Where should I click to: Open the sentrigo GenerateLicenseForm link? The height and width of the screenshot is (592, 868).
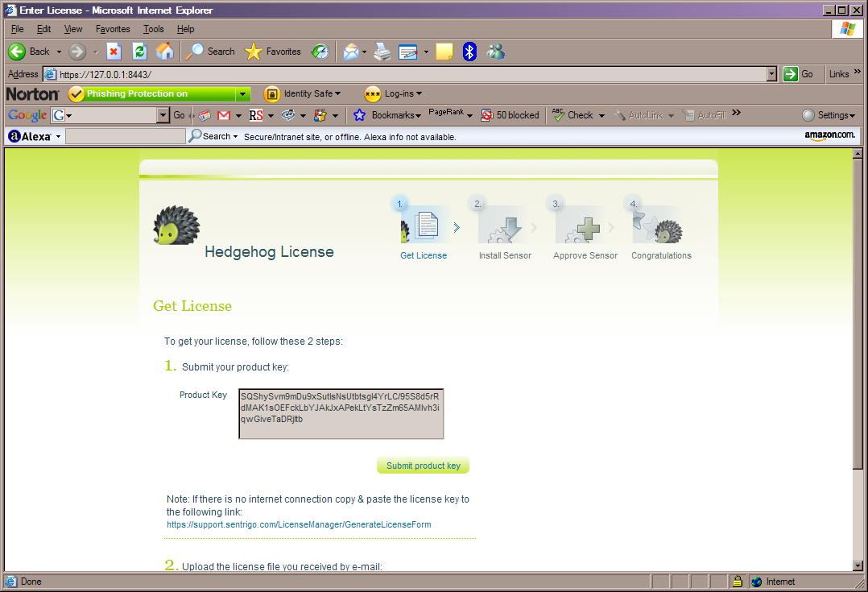pos(299,524)
